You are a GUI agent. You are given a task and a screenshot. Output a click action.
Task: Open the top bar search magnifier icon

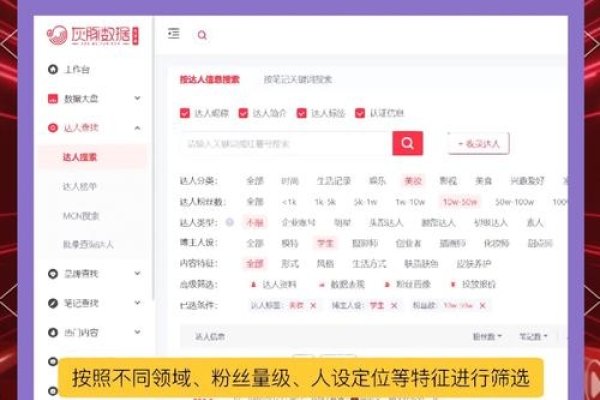coord(202,35)
